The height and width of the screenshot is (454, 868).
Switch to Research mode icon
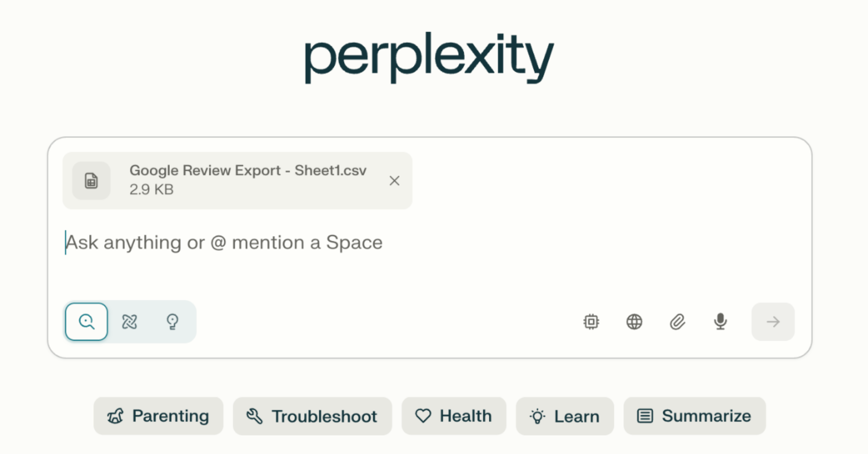129,322
